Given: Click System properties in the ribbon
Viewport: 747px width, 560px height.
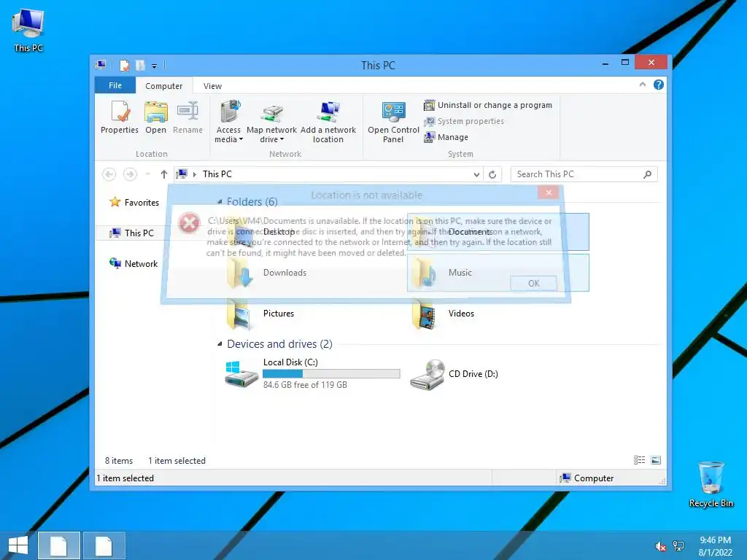Looking at the screenshot, I should [463, 121].
